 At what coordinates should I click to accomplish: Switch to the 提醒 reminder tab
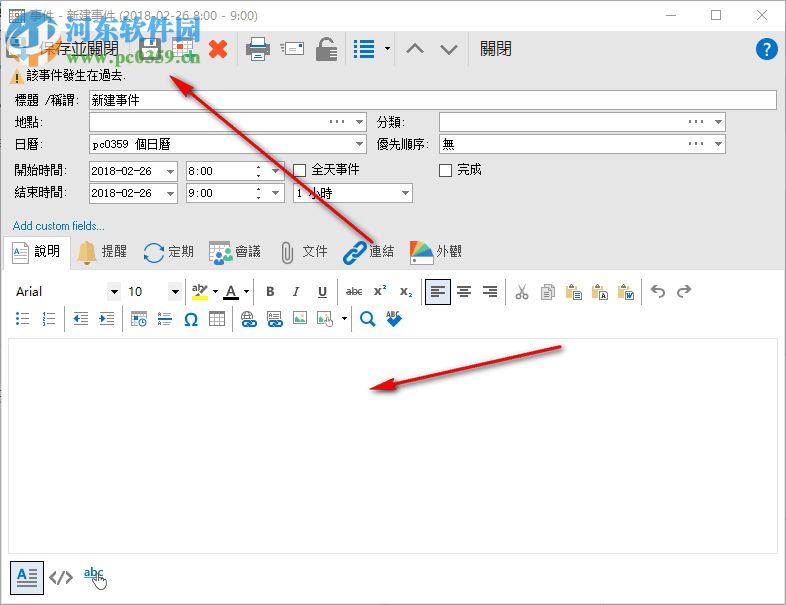102,252
